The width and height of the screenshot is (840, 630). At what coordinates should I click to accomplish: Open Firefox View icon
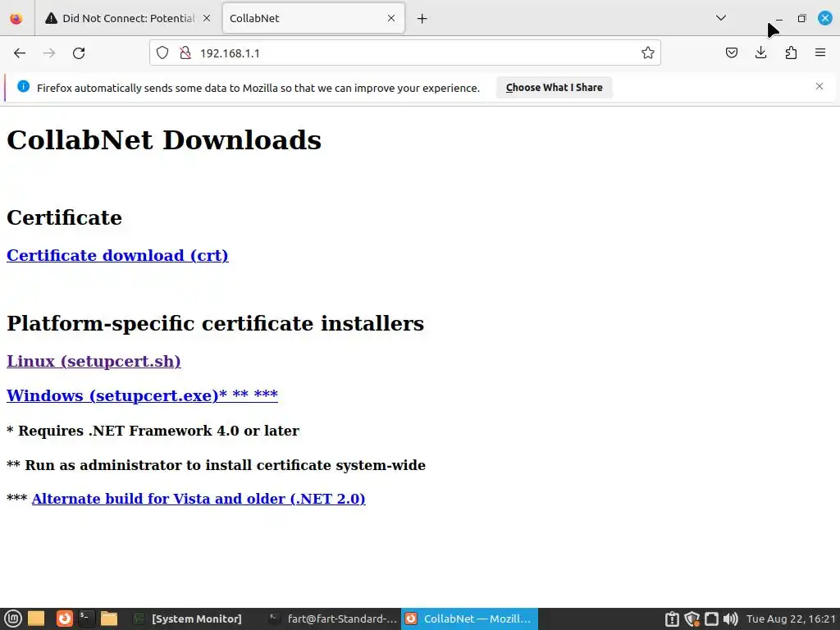coord(16,19)
